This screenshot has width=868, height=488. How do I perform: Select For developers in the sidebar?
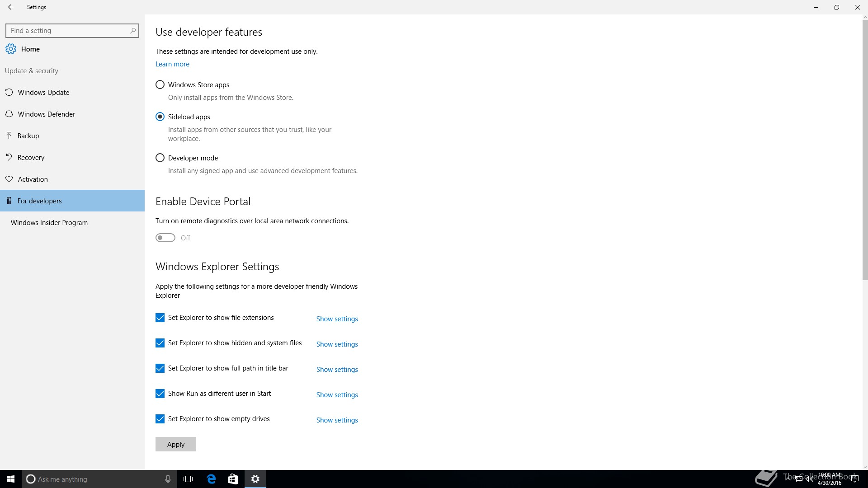tap(72, 201)
